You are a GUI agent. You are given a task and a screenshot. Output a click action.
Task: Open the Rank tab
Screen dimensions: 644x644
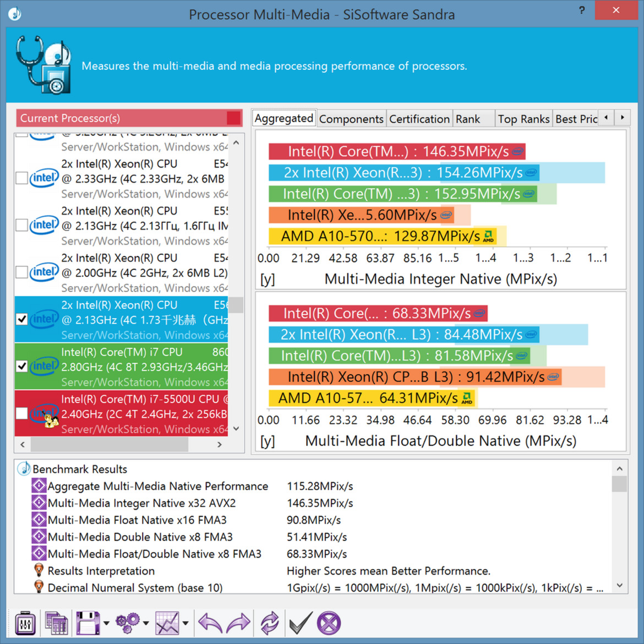tap(473, 119)
